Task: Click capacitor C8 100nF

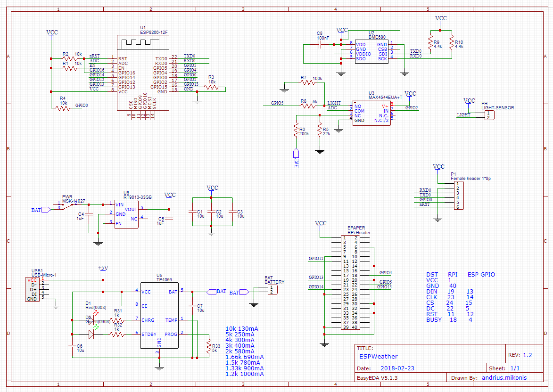Action: click(x=320, y=44)
